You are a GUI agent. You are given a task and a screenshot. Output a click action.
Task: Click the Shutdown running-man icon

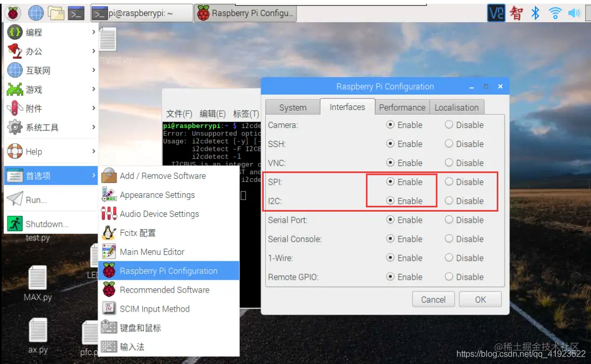[x=15, y=224]
